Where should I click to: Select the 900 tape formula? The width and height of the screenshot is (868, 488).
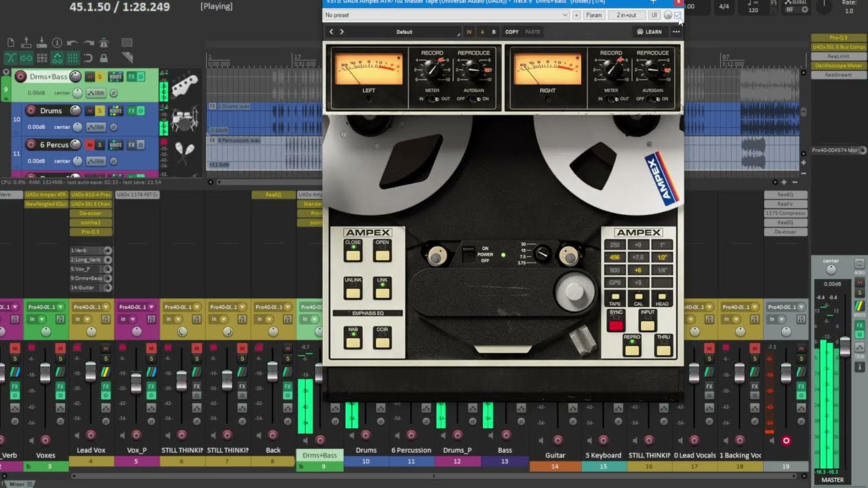(x=614, y=270)
